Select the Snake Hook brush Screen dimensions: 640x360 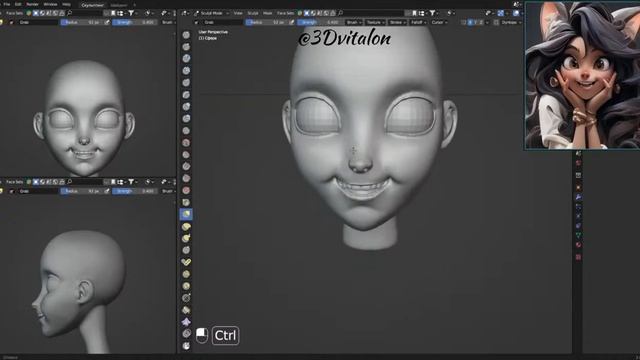coord(186,238)
